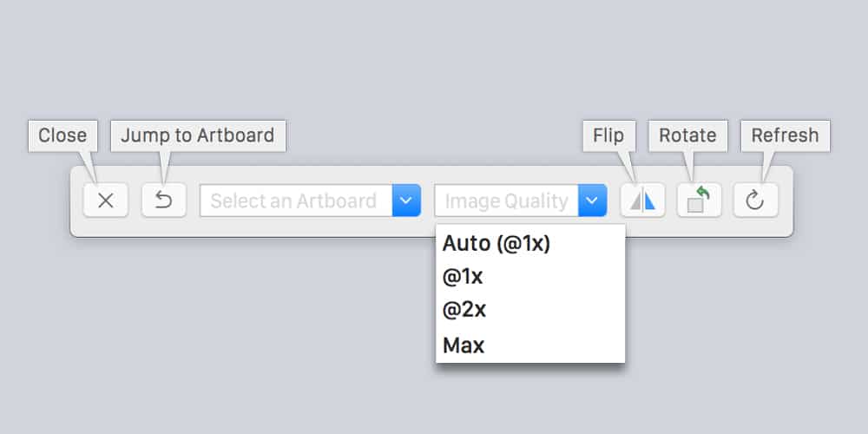Click the Rotate icon with green arrow
Screen dimensions: 868x434
pos(699,201)
